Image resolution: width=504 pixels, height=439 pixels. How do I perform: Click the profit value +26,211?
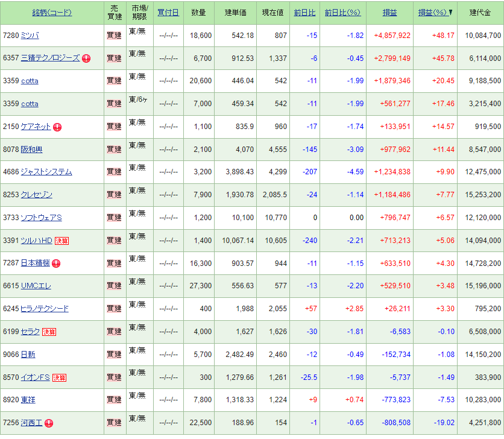(397, 309)
